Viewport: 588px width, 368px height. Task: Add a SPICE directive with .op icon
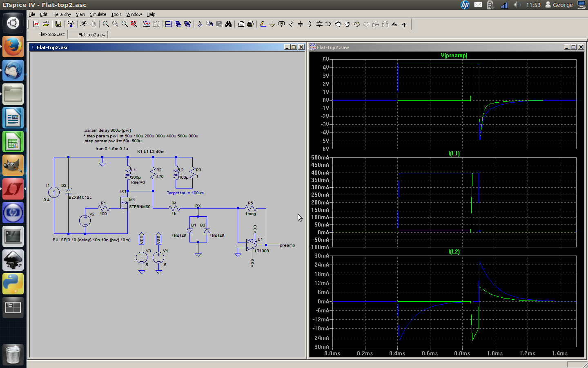click(x=404, y=24)
